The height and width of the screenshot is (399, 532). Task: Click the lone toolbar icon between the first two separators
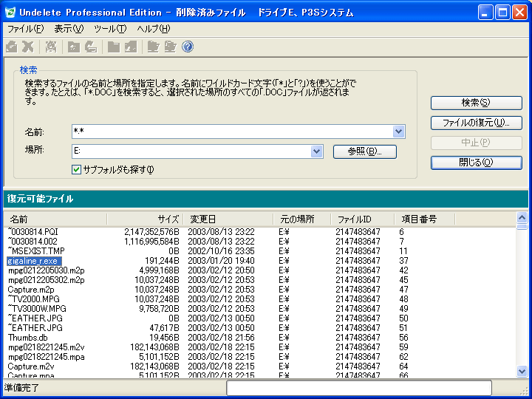(x=51, y=47)
